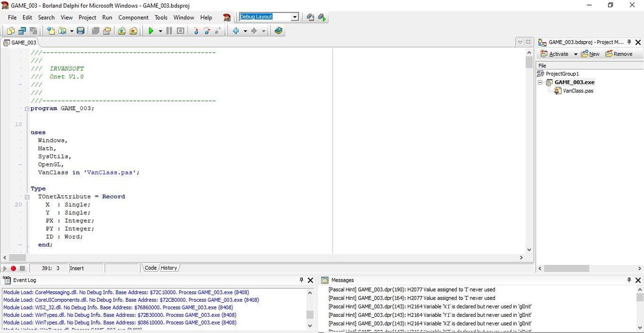Click the Save current desktop layout icon
This screenshot has width=644, height=333.
click(x=310, y=17)
